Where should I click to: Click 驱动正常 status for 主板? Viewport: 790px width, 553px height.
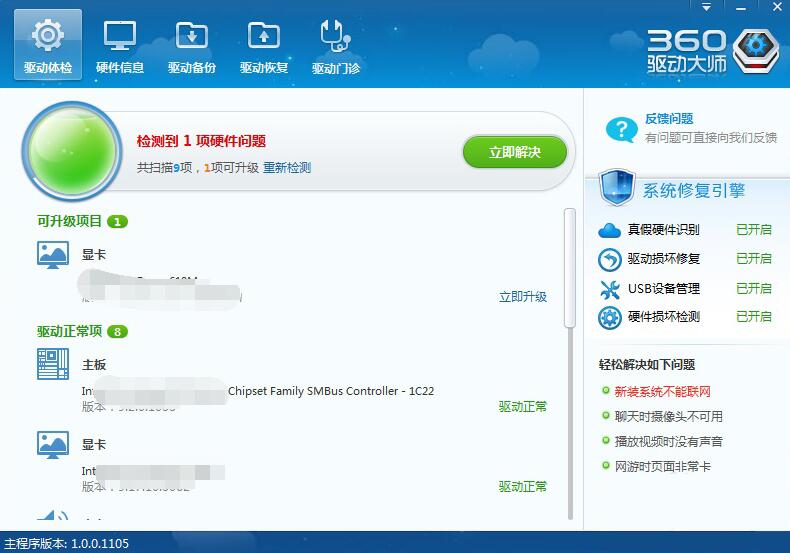point(522,406)
